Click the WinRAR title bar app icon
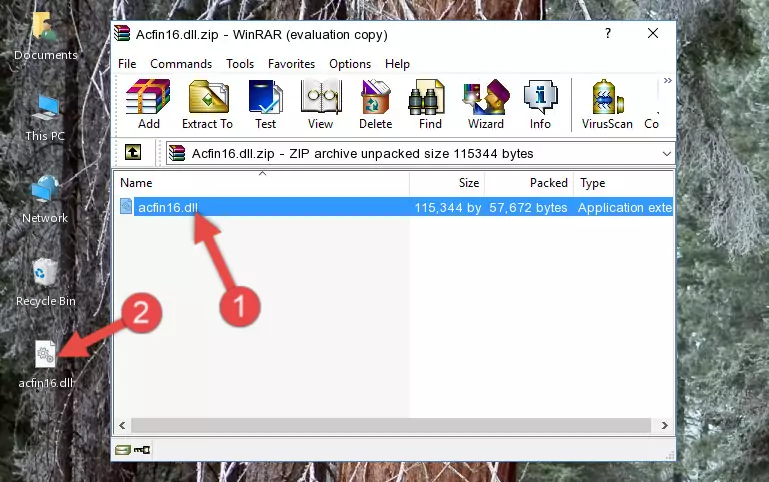The image size is (769, 482). pos(122,34)
